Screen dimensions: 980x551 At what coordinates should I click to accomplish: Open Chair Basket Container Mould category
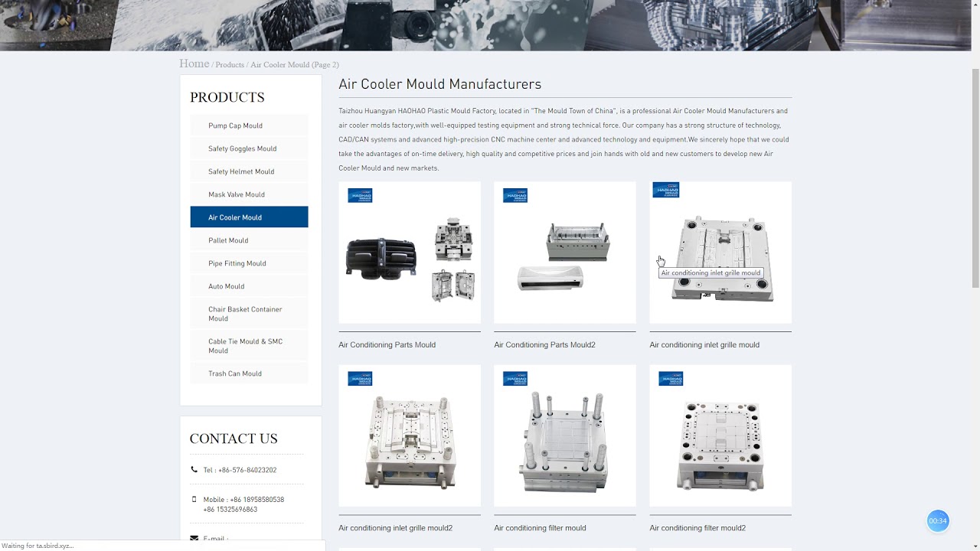pos(249,314)
